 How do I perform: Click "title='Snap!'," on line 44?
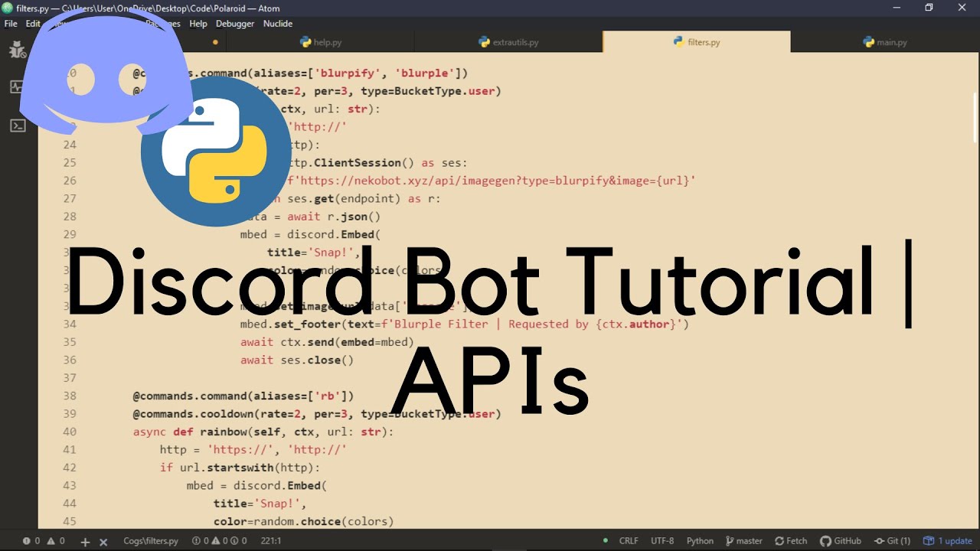[x=260, y=504]
